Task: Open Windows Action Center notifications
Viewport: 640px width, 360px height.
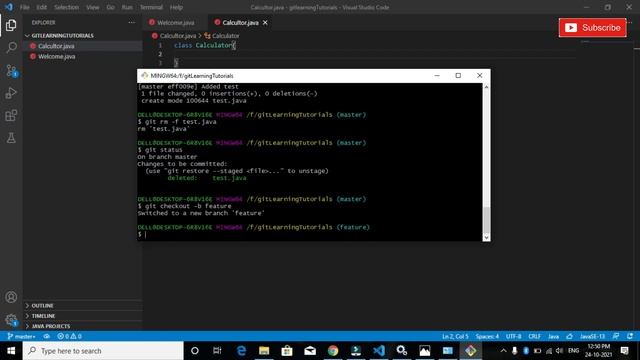Action: 624,351
